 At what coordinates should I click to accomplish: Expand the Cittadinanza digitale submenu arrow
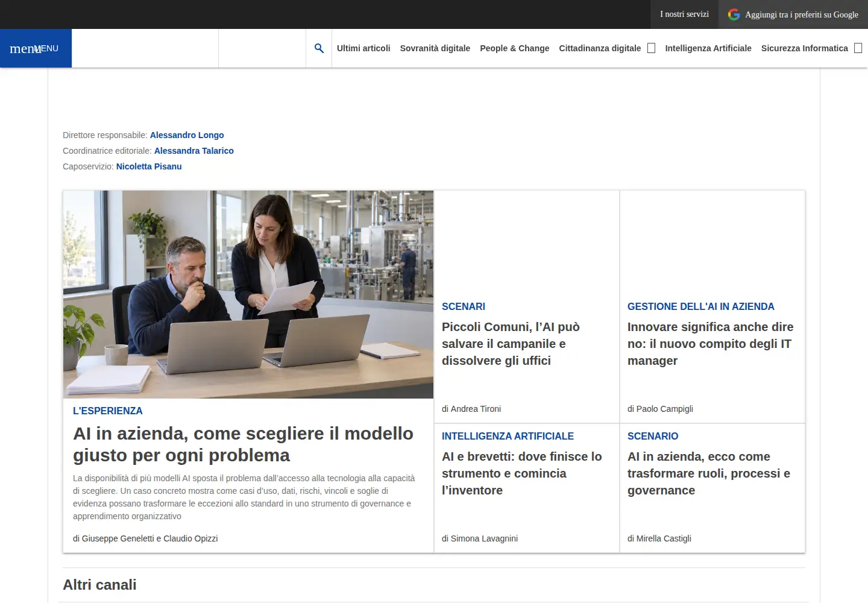point(651,48)
